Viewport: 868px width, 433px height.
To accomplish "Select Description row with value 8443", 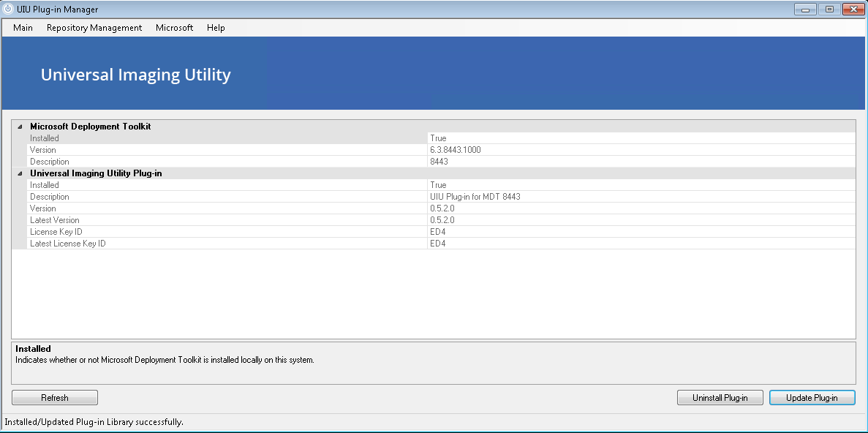I will (x=441, y=162).
